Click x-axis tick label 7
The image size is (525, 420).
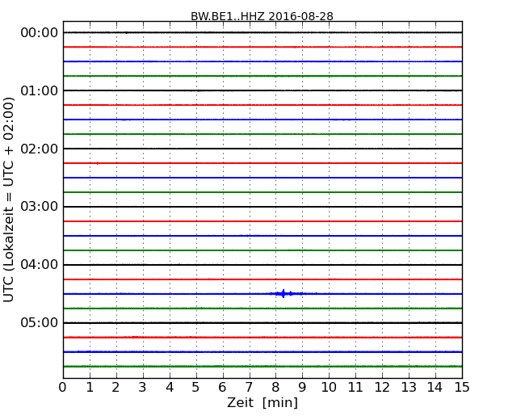coord(249,388)
